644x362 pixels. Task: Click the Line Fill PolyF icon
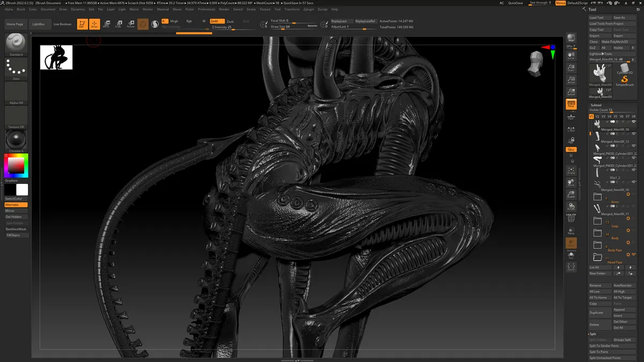coord(571,218)
